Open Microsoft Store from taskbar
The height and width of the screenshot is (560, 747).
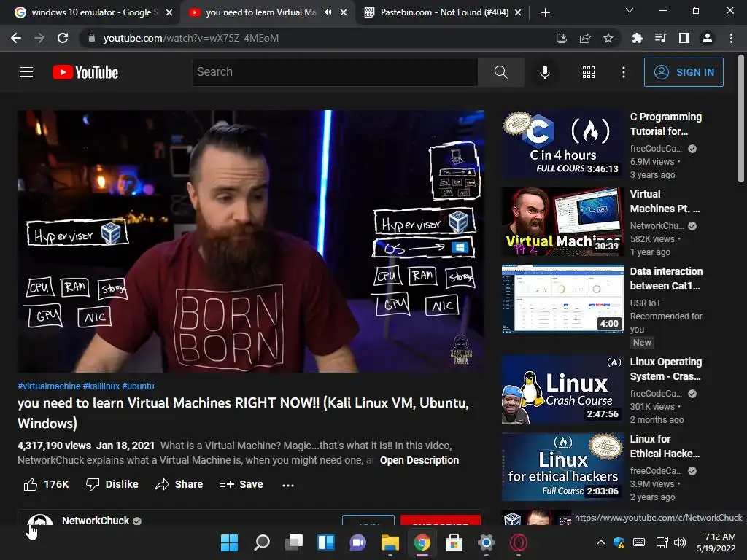click(454, 542)
